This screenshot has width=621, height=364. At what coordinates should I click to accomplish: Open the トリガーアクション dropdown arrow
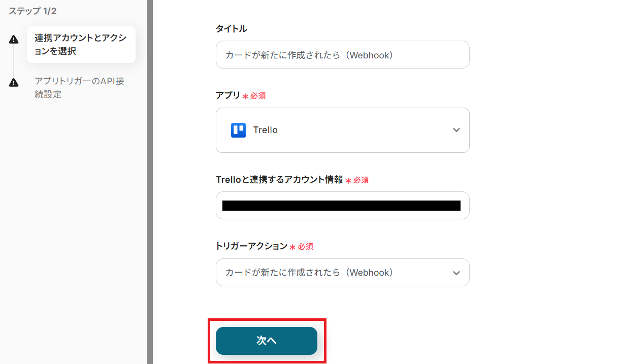[x=456, y=273]
